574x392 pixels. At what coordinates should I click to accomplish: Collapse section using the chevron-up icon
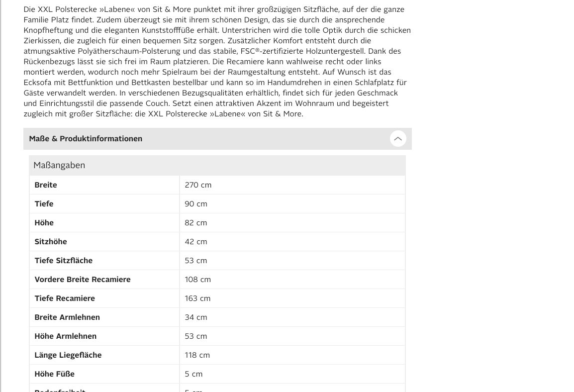tap(398, 139)
